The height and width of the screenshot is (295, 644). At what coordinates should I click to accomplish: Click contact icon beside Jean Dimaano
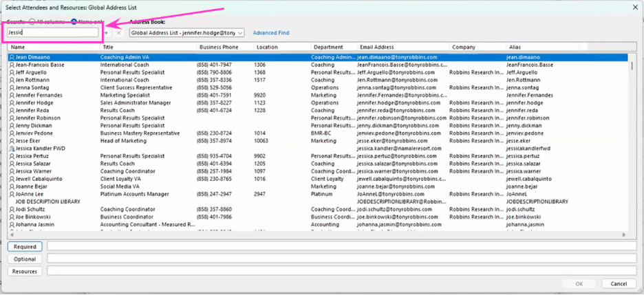coord(12,57)
